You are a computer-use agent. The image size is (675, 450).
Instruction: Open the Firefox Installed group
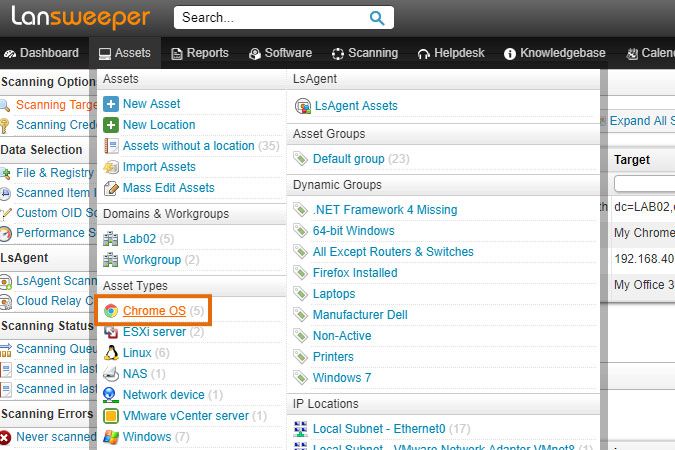[355, 273]
